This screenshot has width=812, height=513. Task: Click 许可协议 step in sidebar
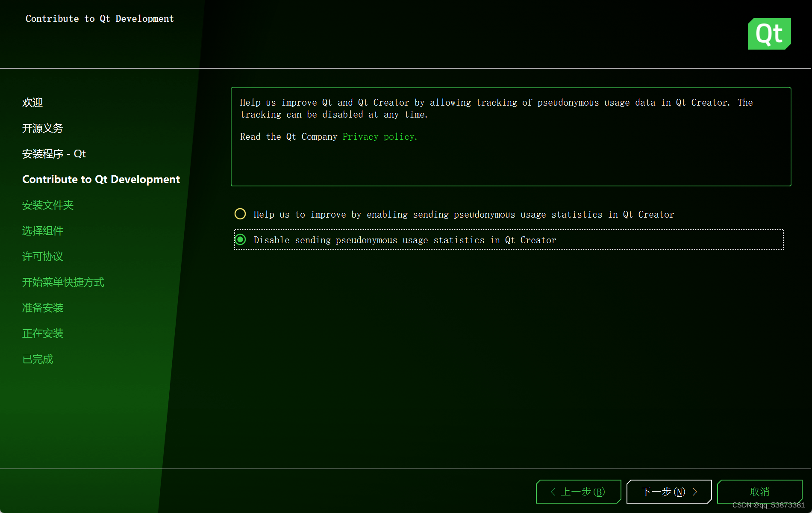pyautogui.click(x=43, y=256)
